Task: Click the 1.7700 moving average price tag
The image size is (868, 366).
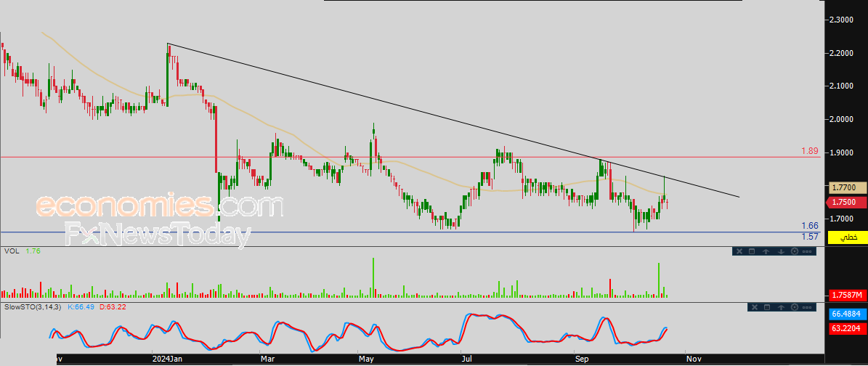Action: point(846,187)
